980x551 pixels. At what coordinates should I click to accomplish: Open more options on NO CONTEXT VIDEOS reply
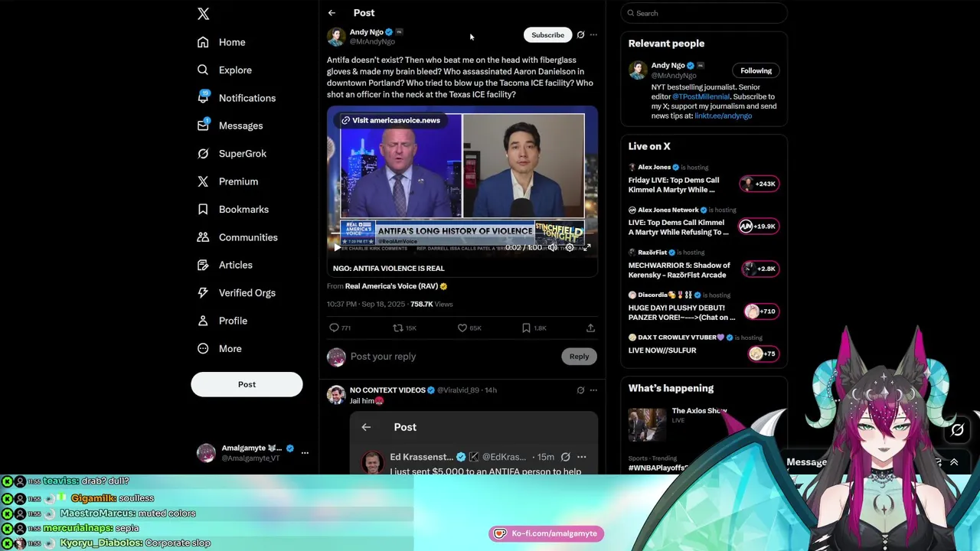593,390
